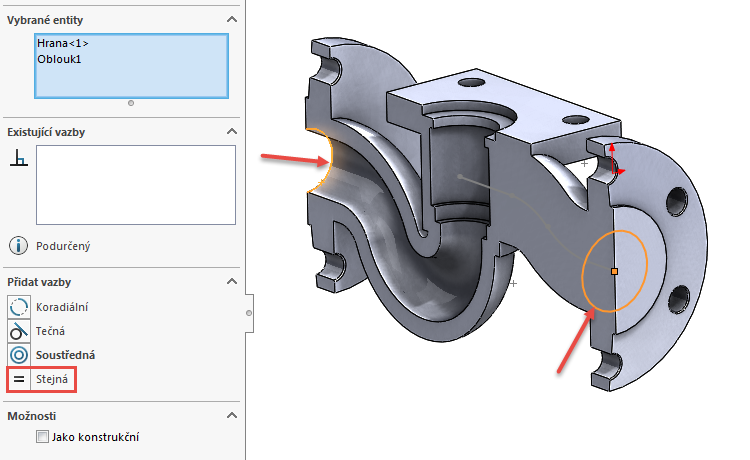Viewport: 750px width, 460px height.
Task: Click the Existující vazby heading
Action: (x=46, y=132)
